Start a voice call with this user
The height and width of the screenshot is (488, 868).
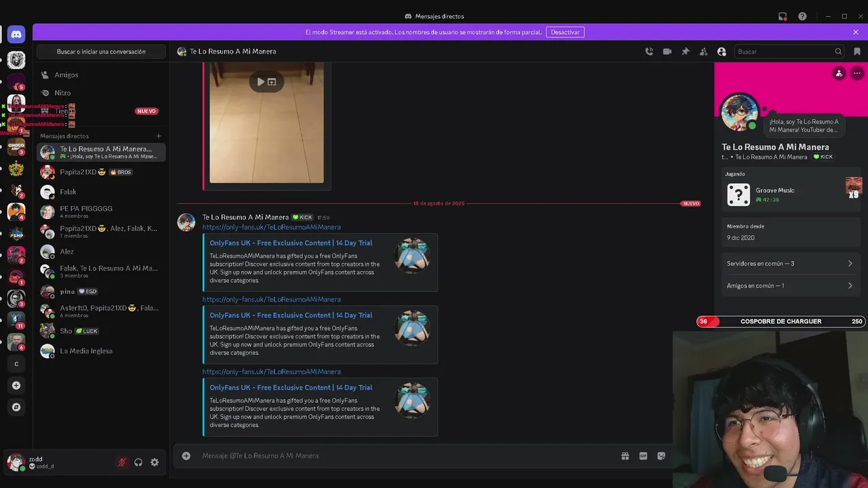649,52
